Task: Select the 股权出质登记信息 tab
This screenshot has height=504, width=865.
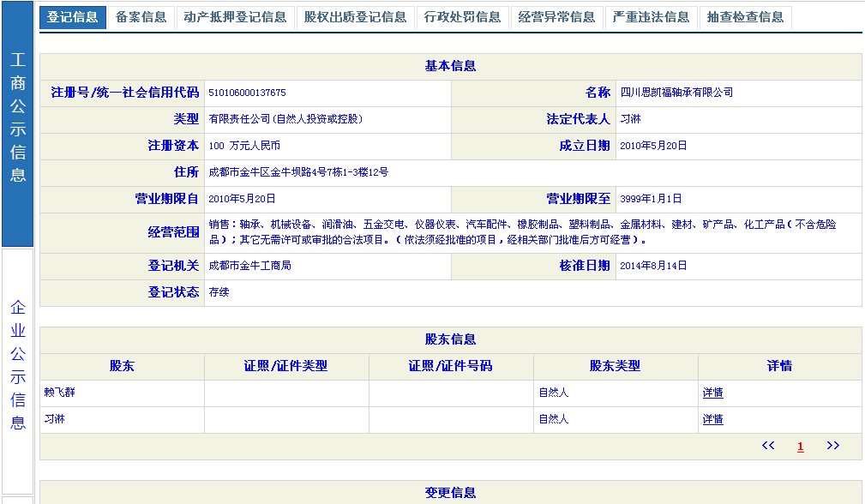Action: click(x=355, y=17)
